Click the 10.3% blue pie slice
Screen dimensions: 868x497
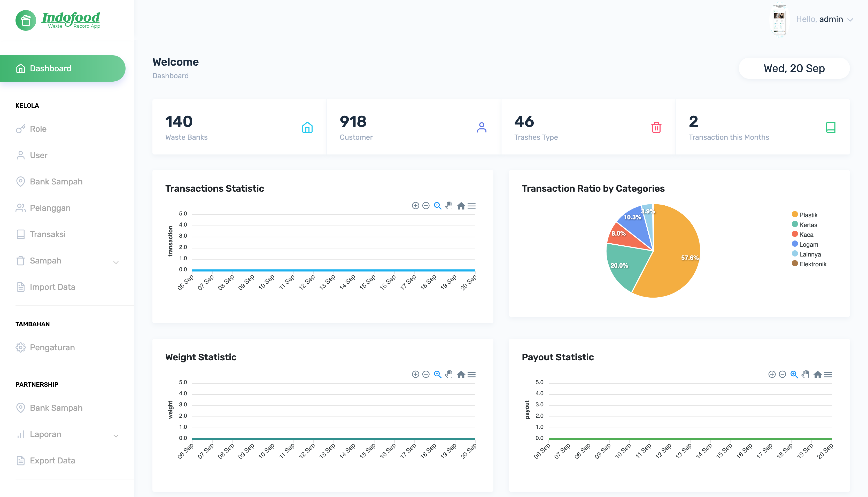click(635, 225)
